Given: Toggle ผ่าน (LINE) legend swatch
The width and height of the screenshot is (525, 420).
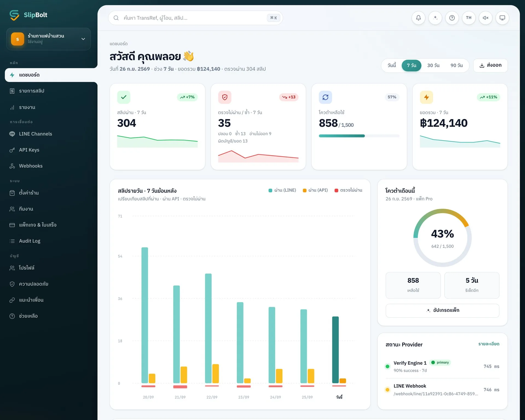Looking at the screenshot, I should (x=270, y=190).
